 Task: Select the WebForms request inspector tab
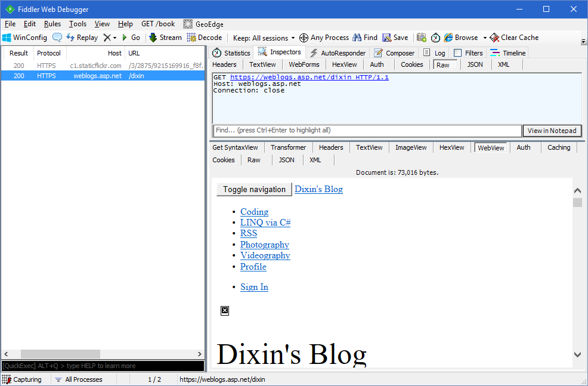[304, 64]
